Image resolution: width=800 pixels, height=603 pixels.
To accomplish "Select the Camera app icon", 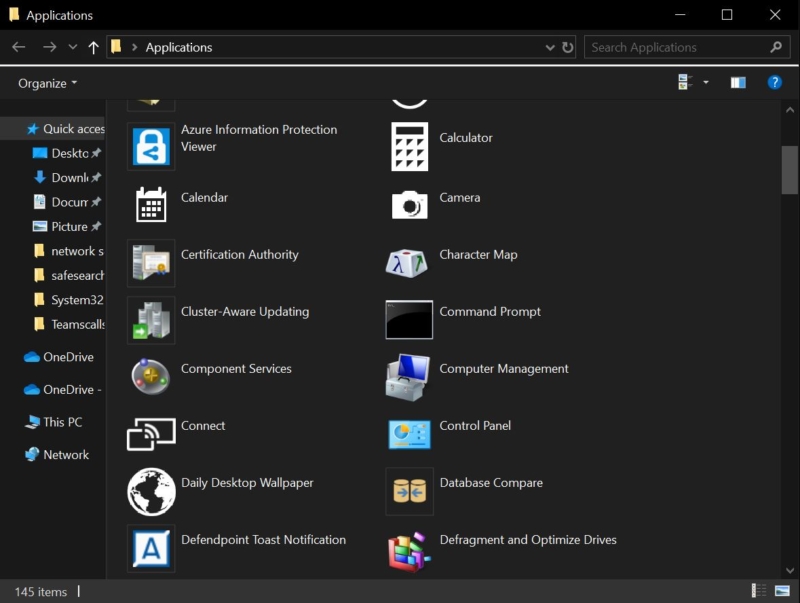I will pyautogui.click(x=409, y=205).
